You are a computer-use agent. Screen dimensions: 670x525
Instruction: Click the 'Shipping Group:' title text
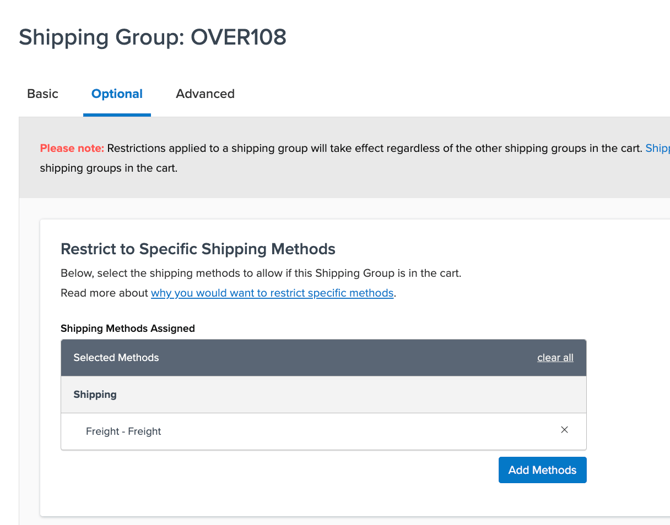(101, 37)
